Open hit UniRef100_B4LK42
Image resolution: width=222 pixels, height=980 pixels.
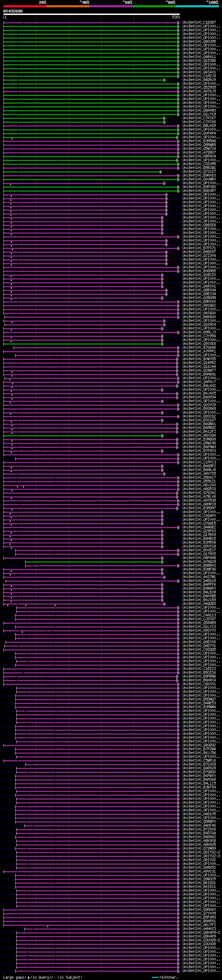199,386
